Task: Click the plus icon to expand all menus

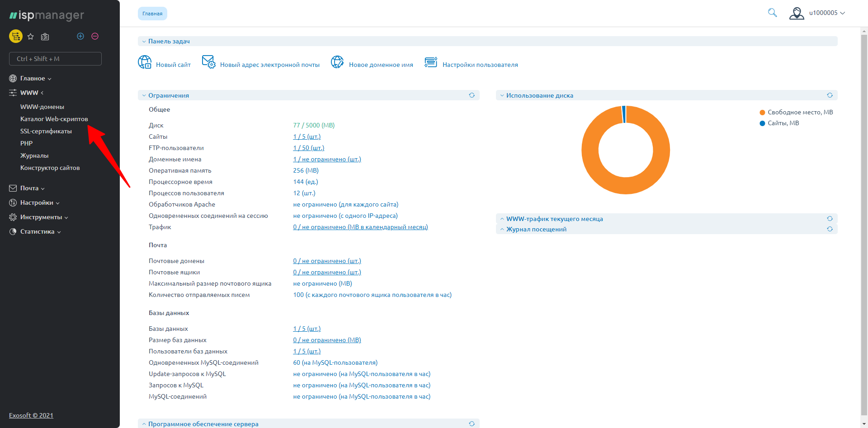Action: (x=80, y=36)
